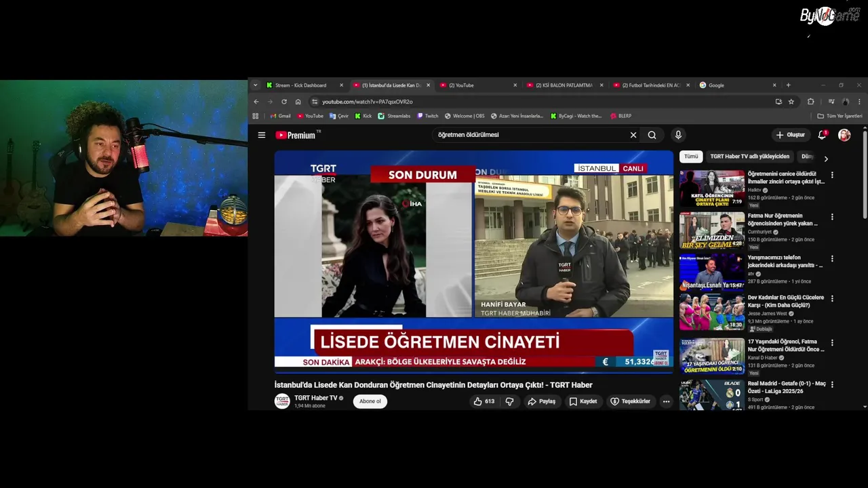Viewport: 868px width, 488px height.
Task: Open Dev Kadınlar En Güçlü thumbnail
Action: click(x=712, y=312)
